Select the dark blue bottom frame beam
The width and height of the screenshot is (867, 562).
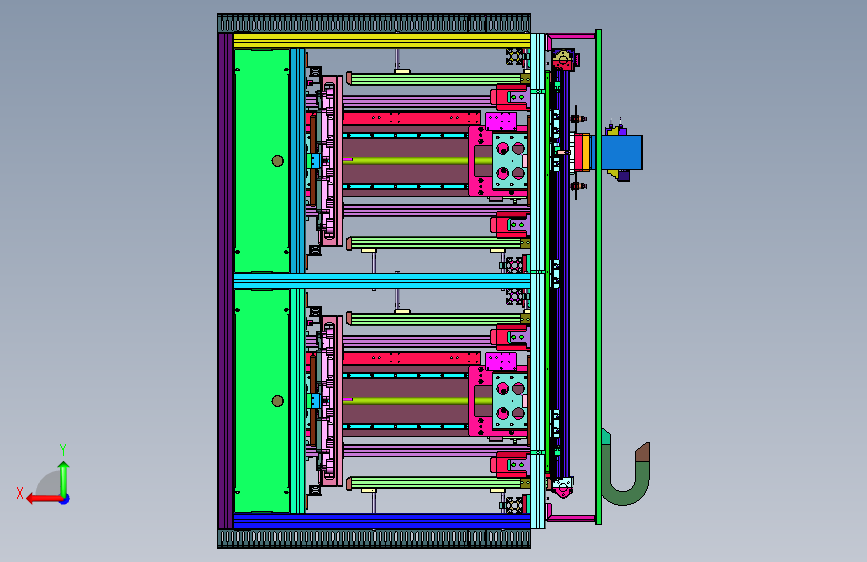(x=382, y=521)
